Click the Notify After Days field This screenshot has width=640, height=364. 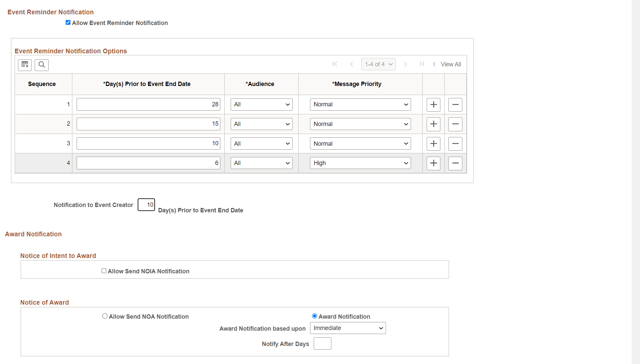(322, 344)
